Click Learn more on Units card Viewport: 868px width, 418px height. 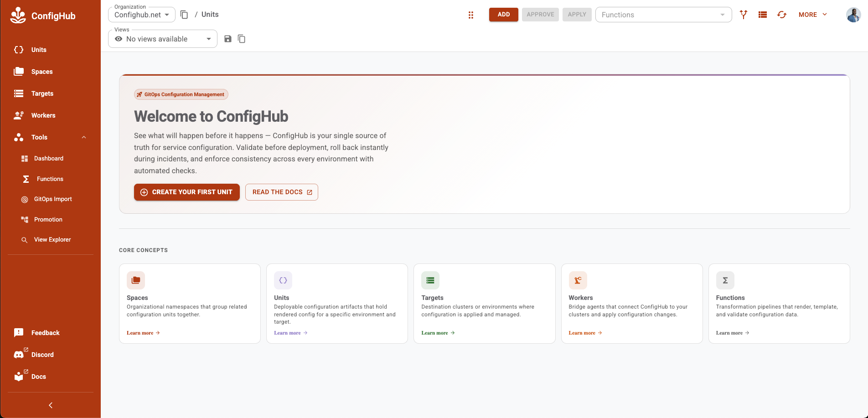pyautogui.click(x=291, y=333)
